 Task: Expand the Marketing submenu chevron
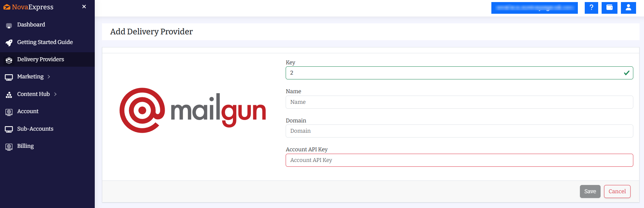[x=49, y=77]
